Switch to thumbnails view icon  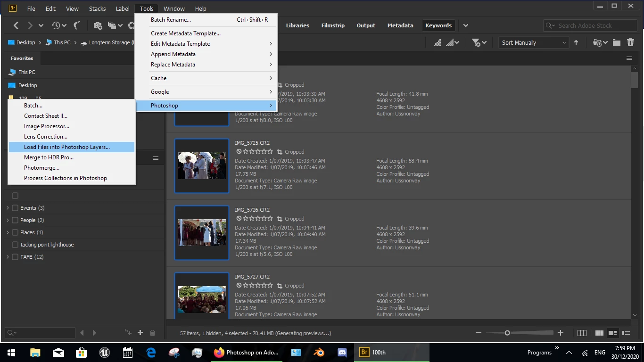pyautogui.click(x=600, y=333)
